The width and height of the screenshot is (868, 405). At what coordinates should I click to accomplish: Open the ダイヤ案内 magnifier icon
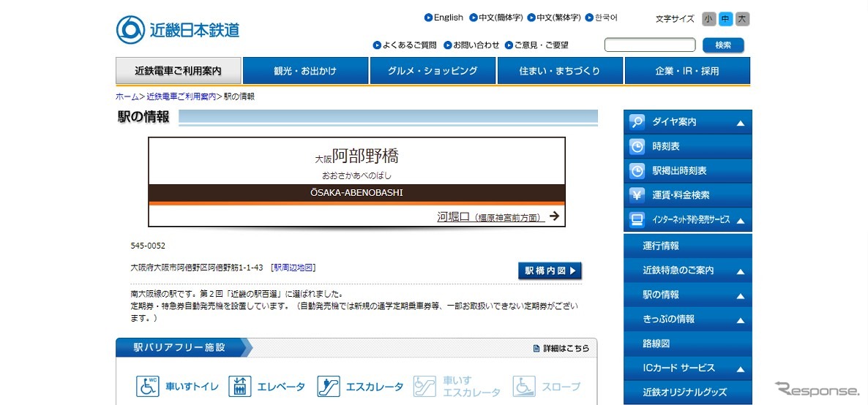[637, 122]
